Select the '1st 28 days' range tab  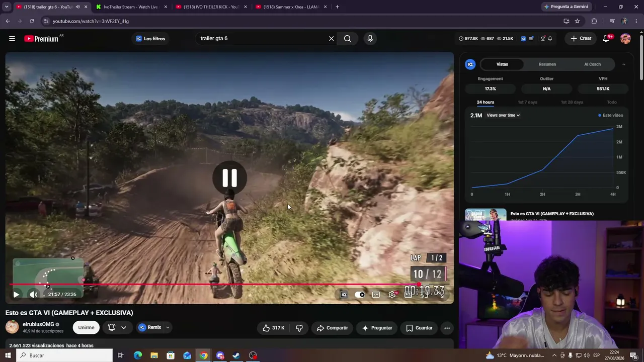coord(572,103)
